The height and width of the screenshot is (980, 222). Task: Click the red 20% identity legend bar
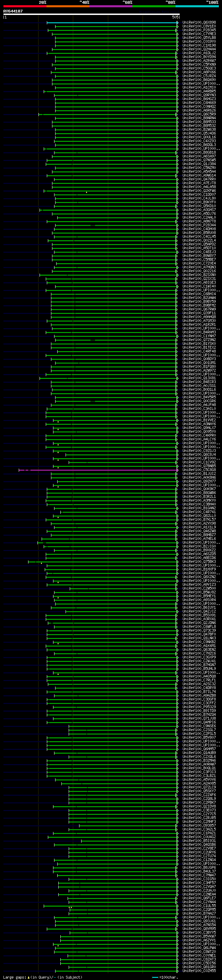point(25,6)
